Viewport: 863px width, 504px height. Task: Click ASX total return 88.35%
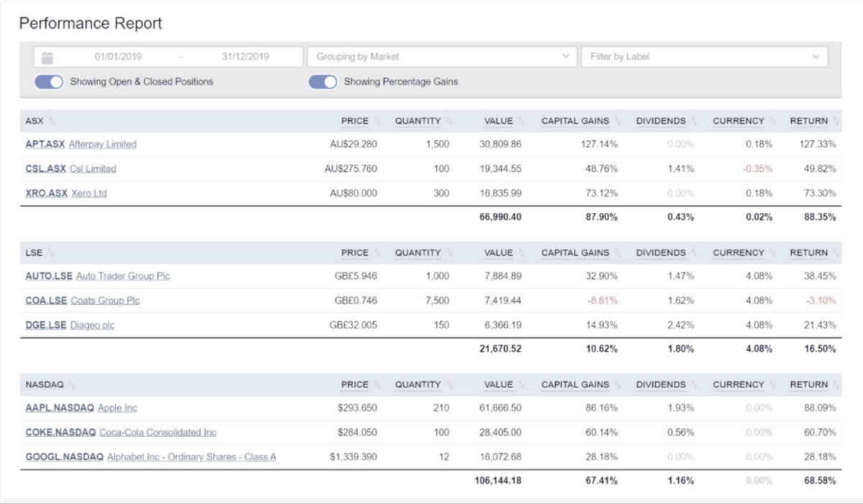coord(821,217)
